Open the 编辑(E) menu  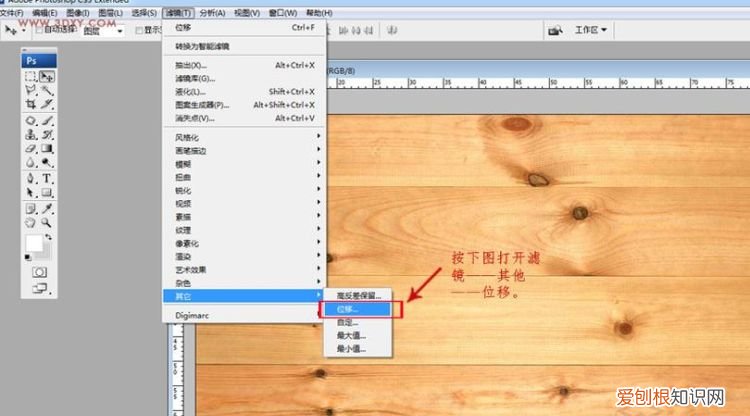click(x=44, y=13)
